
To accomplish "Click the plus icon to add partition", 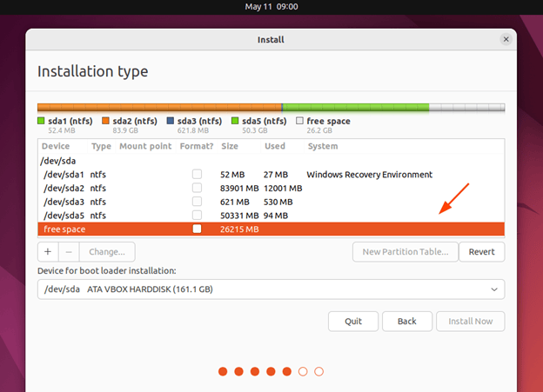I will coord(49,252).
